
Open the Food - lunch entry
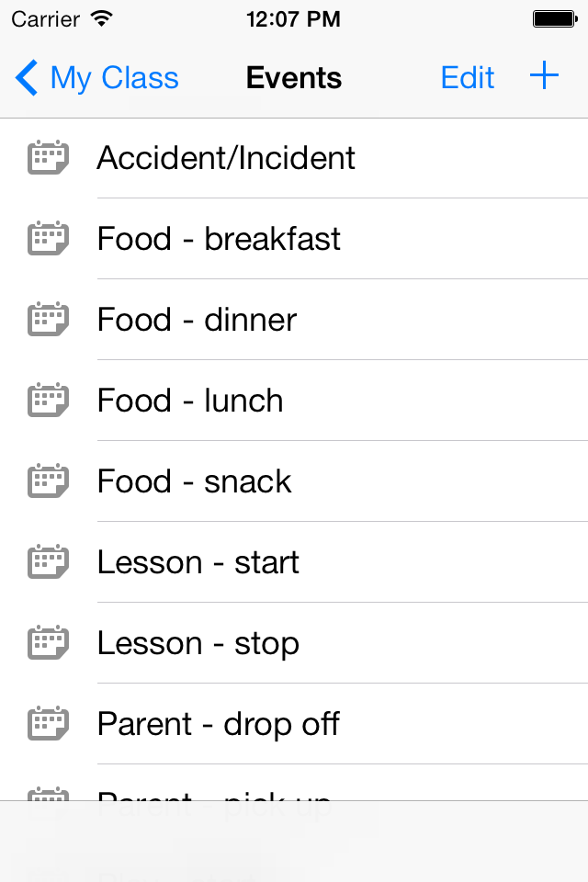(x=294, y=401)
